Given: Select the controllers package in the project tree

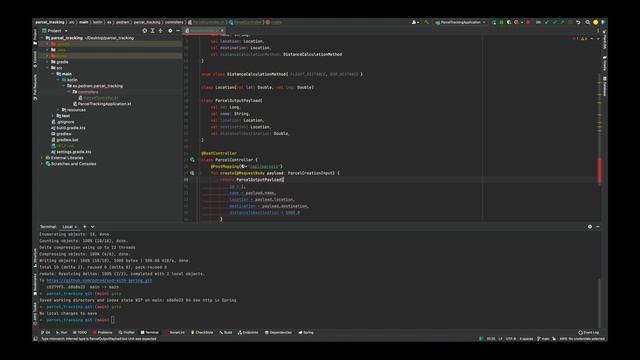Looking at the screenshot, I should tap(85, 92).
